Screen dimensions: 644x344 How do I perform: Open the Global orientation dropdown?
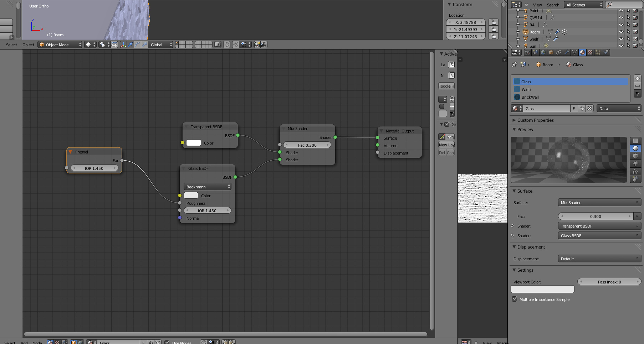(161, 45)
